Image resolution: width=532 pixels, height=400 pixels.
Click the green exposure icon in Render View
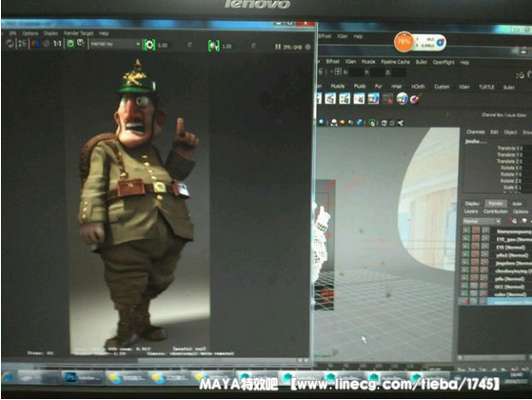pyautogui.click(x=149, y=45)
